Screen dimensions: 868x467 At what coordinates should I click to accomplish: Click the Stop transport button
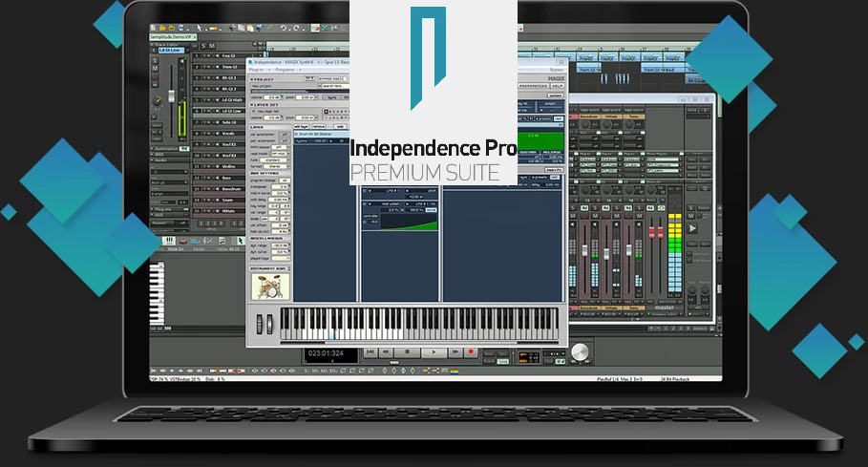(408, 351)
